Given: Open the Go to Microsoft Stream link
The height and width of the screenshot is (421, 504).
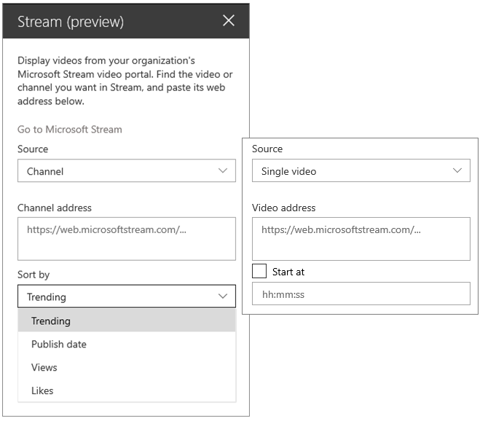Looking at the screenshot, I should tap(70, 129).
